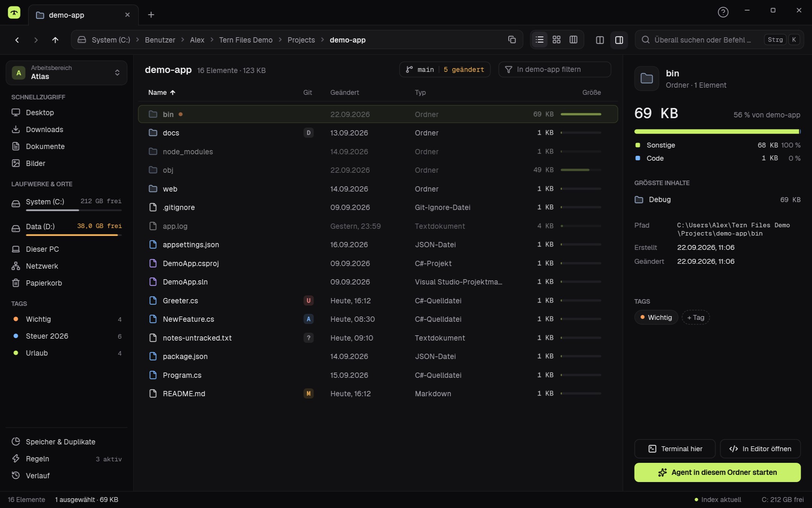Image resolution: width=812 pixels, height=508 pixels.
Task: Start agent in this folder
Action: 717,472
